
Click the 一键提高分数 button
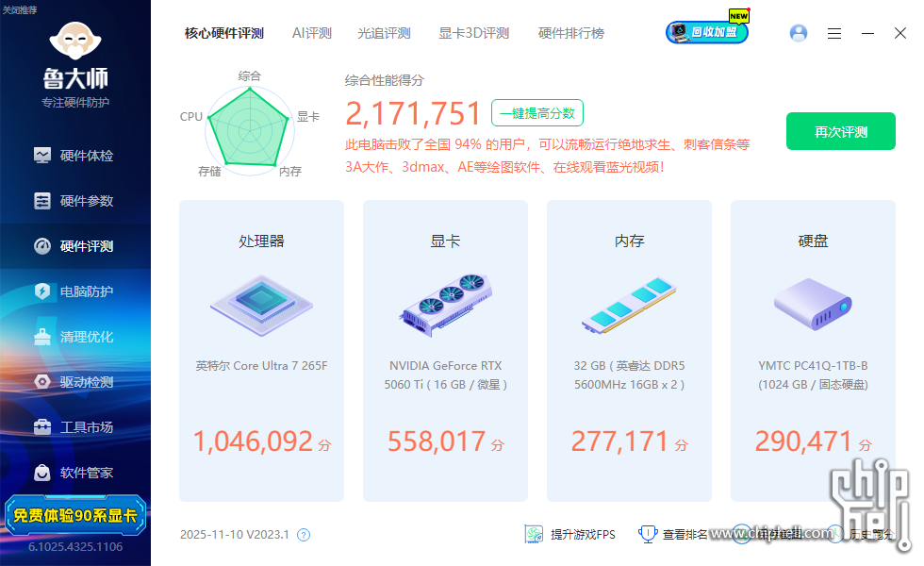537,112
